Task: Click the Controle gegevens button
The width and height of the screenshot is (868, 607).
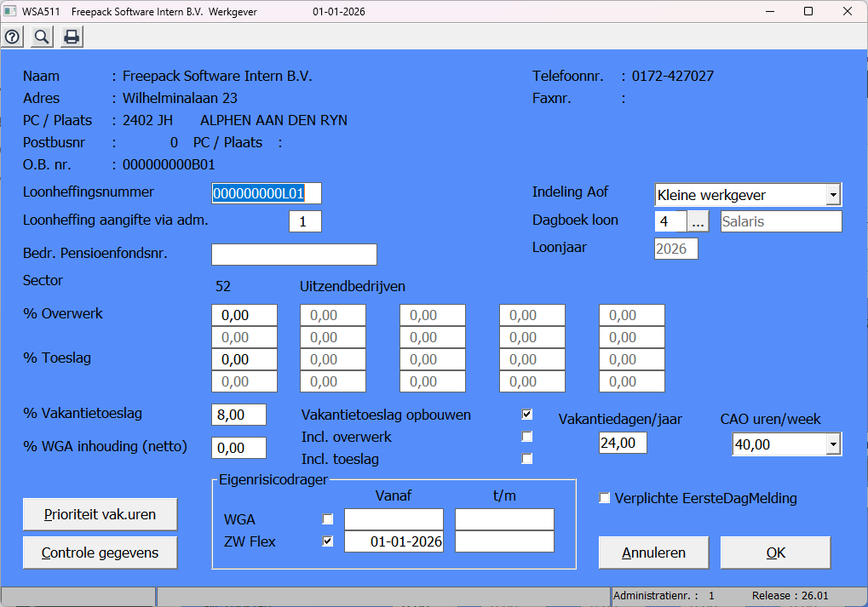Action: (100, 553)
